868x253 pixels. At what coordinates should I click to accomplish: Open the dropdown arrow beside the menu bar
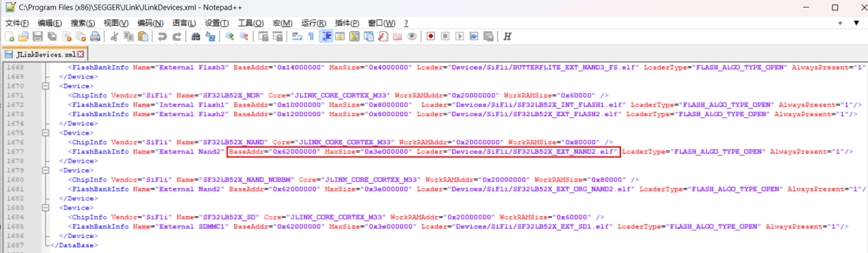coord(856,23)
